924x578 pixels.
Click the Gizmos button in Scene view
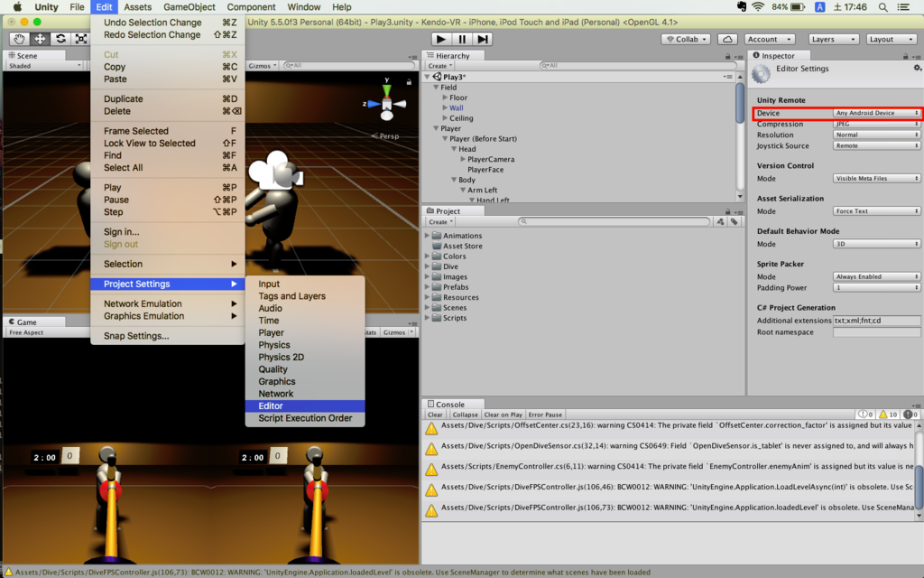263,65
